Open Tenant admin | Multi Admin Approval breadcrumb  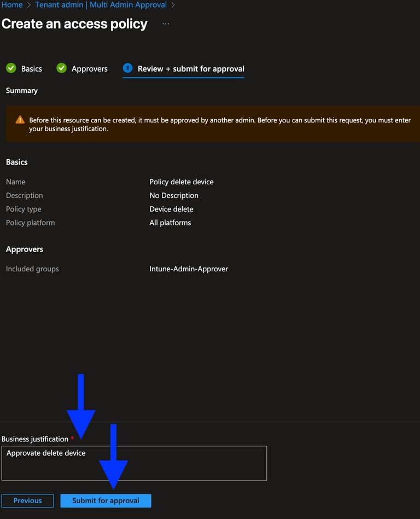click(x=101, y=5)
